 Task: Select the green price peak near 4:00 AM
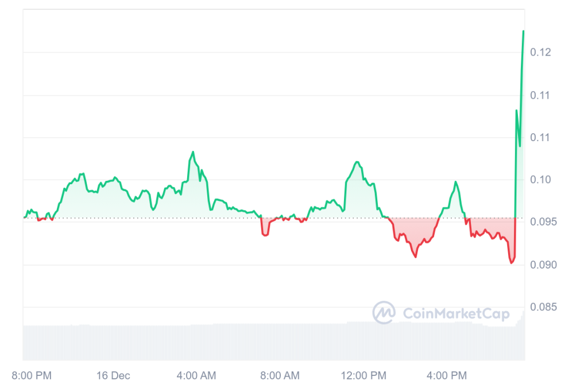point(193,152)
